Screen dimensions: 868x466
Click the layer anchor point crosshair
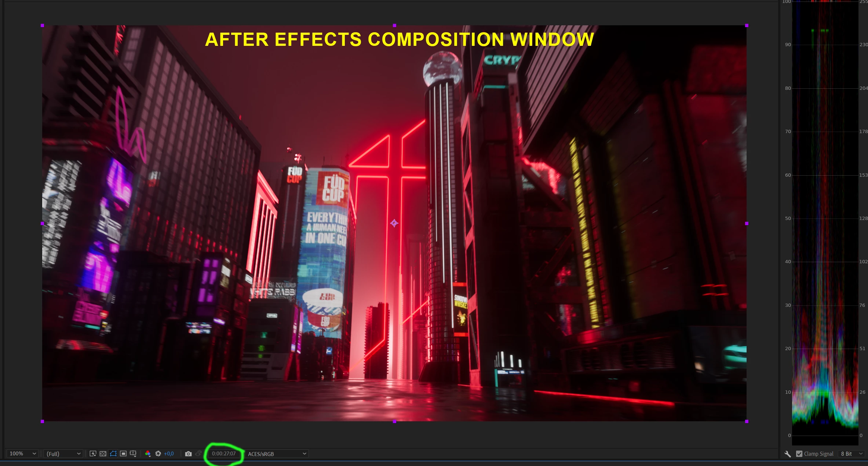click(394, 223)
